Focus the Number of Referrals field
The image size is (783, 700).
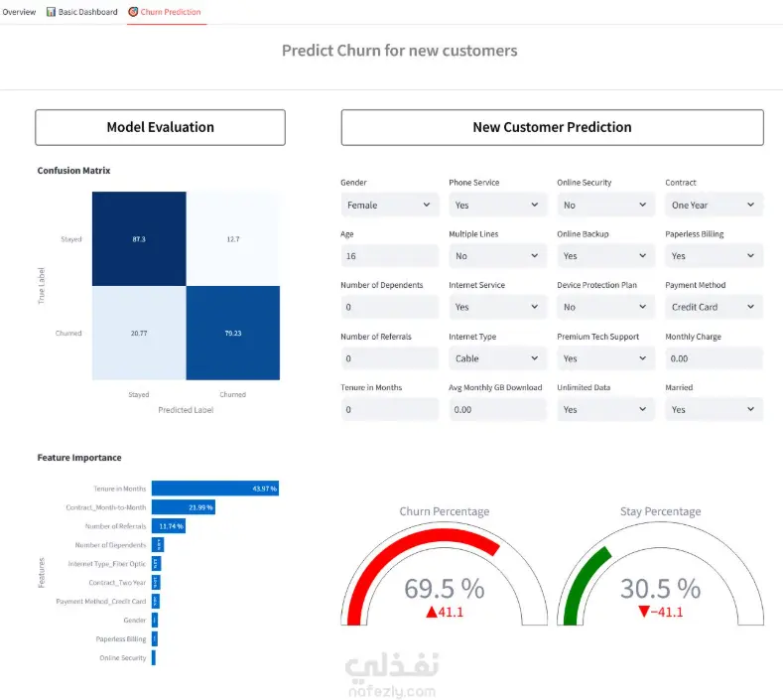coord(389,358)
